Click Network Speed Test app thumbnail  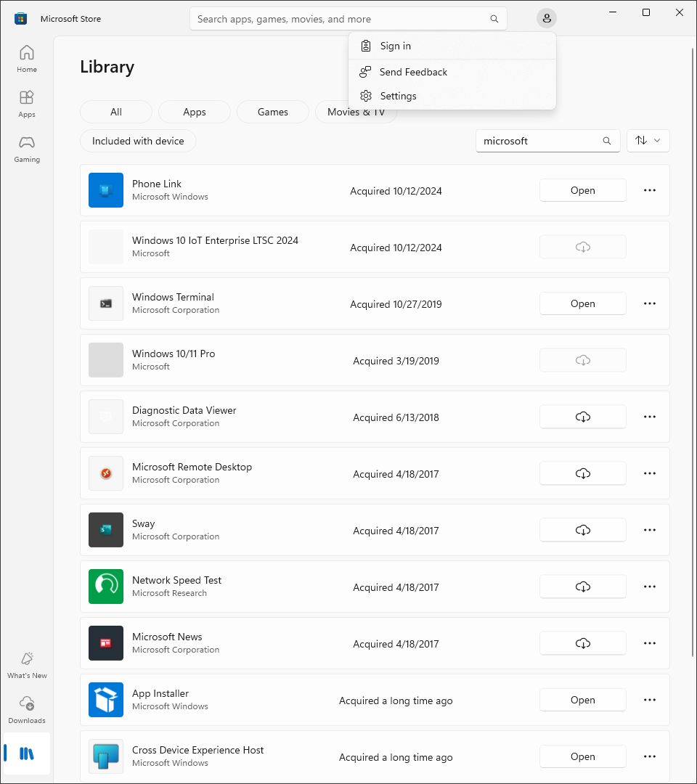tap(106, 587)
